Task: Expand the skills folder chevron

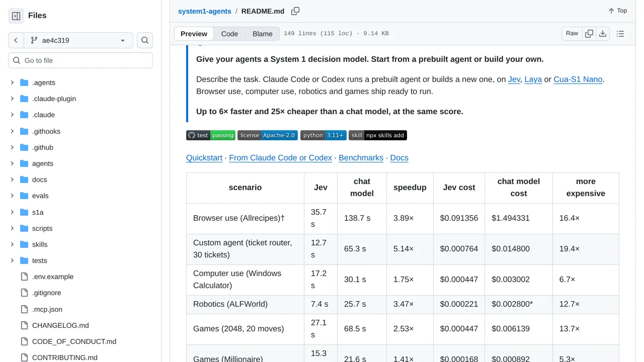Action: tap(12, 244)
